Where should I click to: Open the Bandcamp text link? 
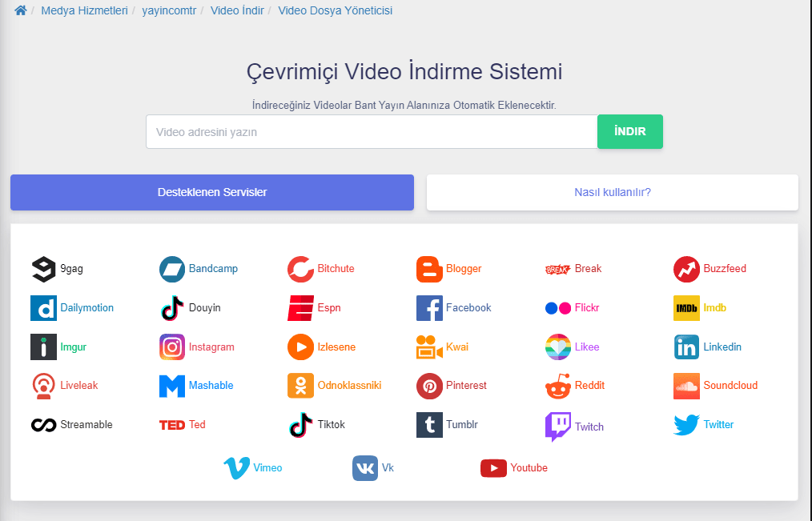tap(213, 269)
